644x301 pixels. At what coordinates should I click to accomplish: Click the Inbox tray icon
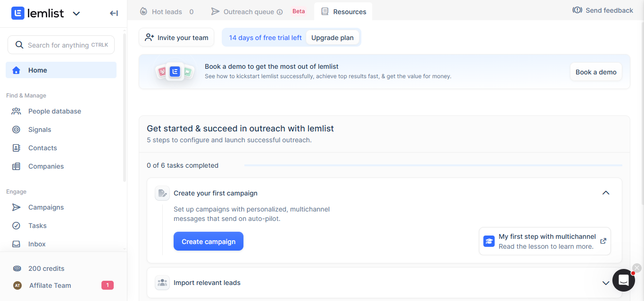(16, 244)
